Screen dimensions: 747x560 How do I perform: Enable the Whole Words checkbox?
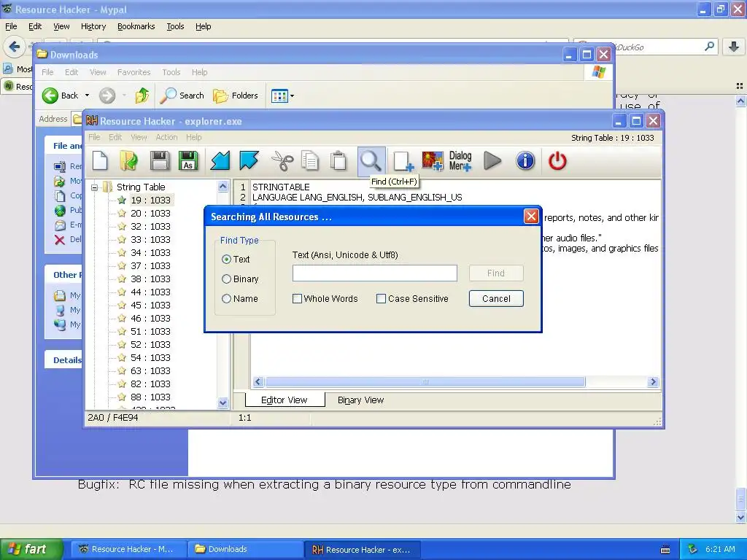pyautogui.click(x=297, y=298)
